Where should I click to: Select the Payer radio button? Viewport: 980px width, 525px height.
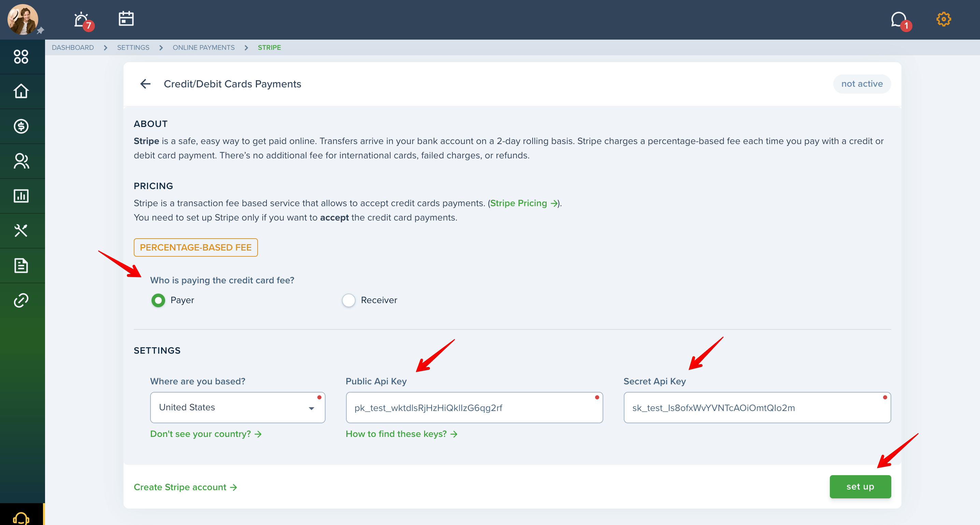pyautogui.click(x=158, y=300)
